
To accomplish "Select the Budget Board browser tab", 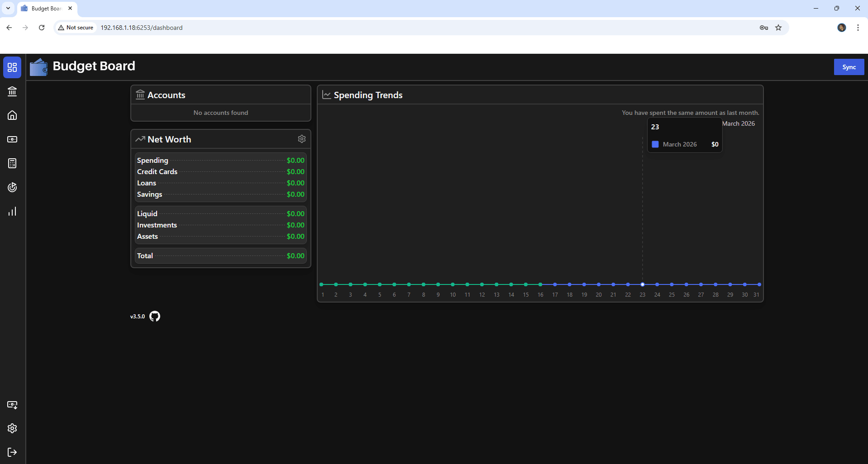I will point(46,8).
